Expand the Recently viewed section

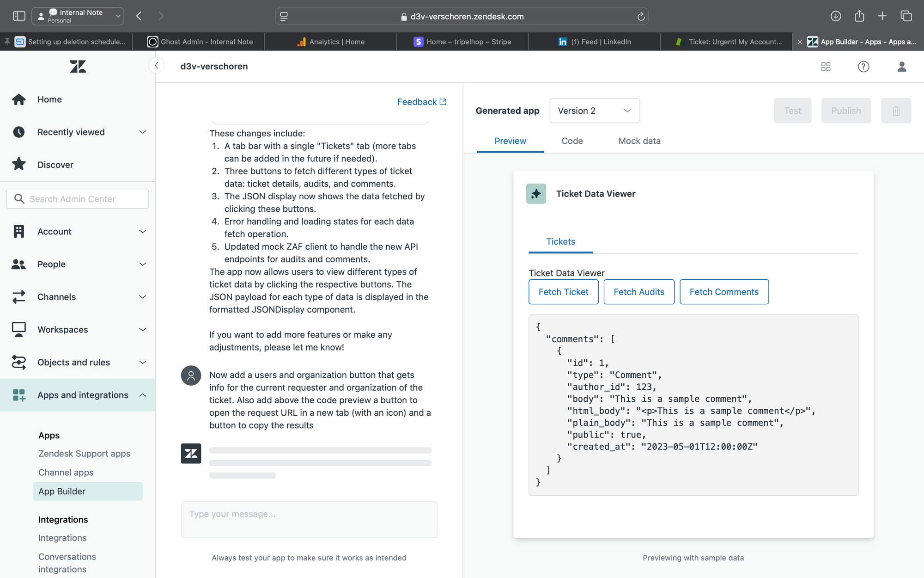[x=78, y=132]
